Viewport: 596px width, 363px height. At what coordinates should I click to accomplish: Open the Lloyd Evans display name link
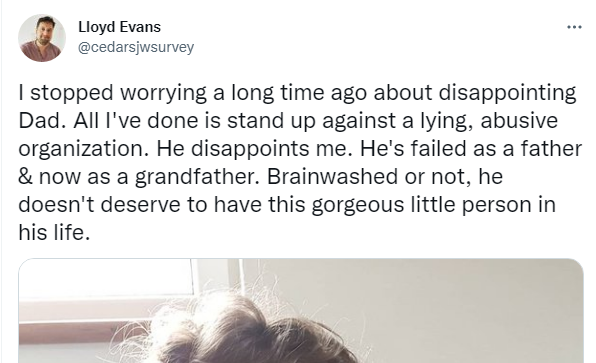click(x=119, y=27)
